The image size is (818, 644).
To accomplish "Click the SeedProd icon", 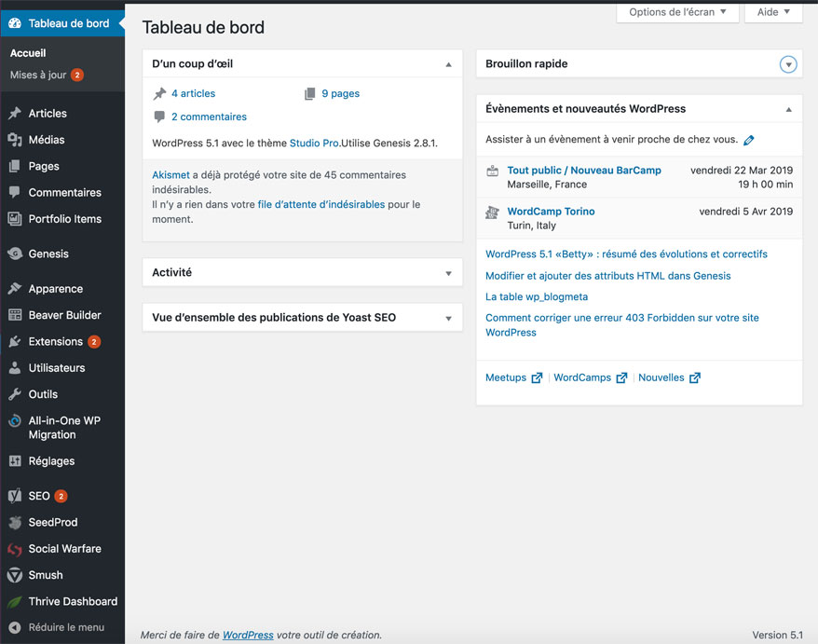I will pyautogui.click(x=15, y=522).
